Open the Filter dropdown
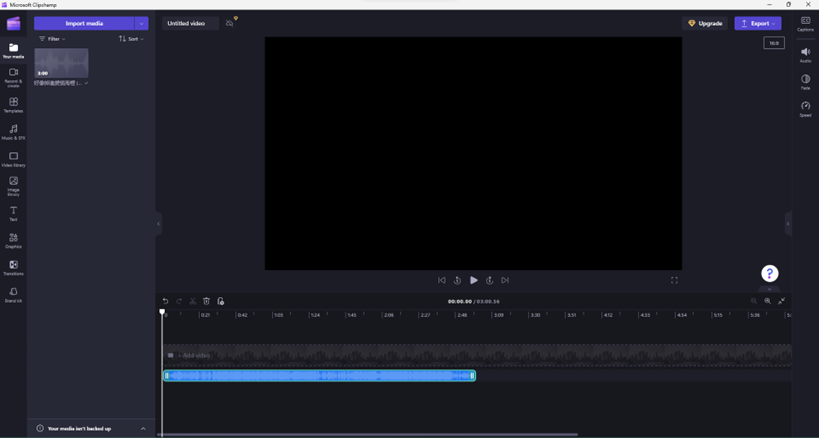This screenshot has height=438, width=819. click(x=52, y=39)
